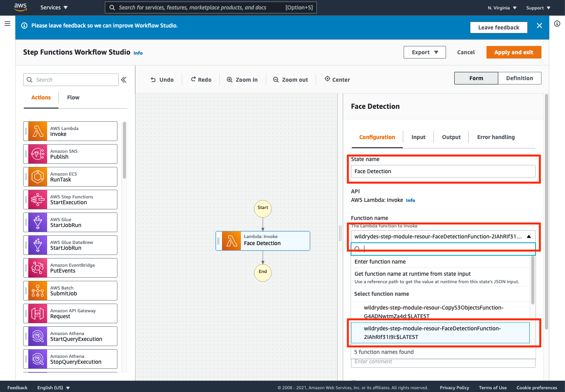This screenshot has height=392, width=565.
Task: Open the N. Virginia region selector
Action: click(x=502, y=8)
